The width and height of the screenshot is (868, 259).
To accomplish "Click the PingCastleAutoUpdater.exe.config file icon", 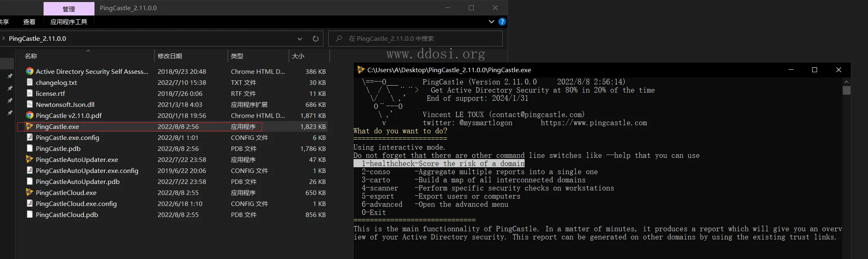I will coord(30,170).
